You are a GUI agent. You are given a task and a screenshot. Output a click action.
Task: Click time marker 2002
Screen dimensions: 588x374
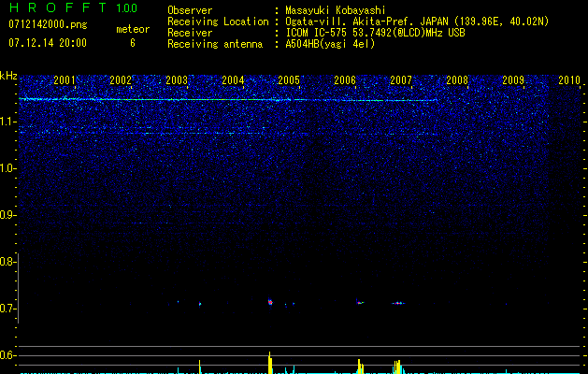[x=121, y=79]
